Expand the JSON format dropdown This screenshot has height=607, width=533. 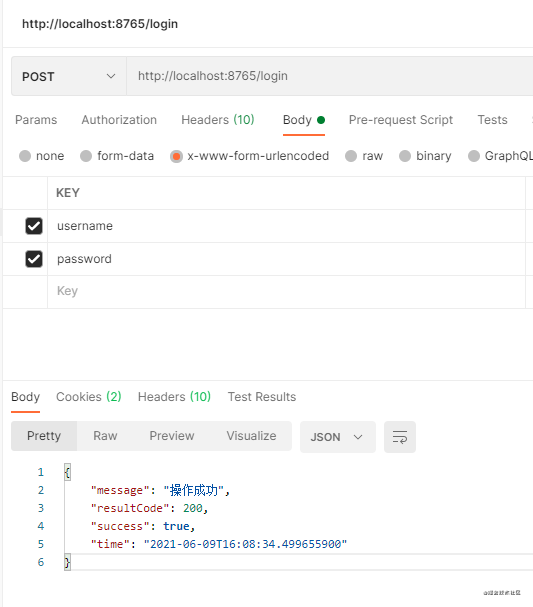pos(338,437)
